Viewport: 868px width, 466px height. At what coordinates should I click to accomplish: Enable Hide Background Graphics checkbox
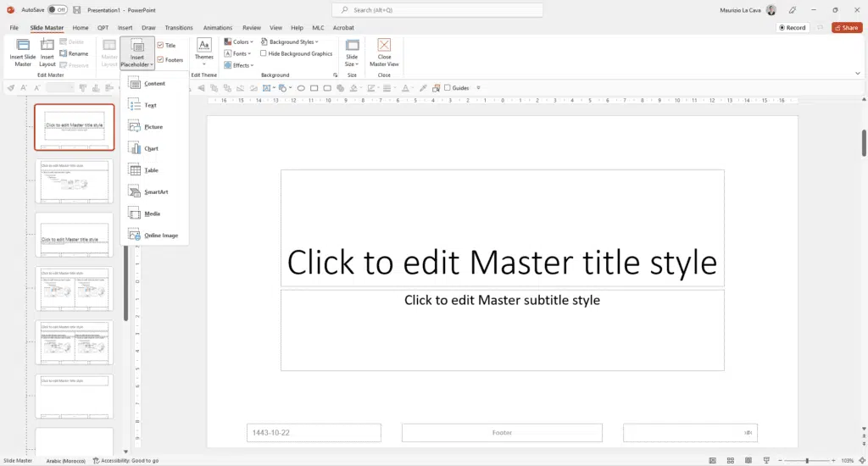click(264, 53)
